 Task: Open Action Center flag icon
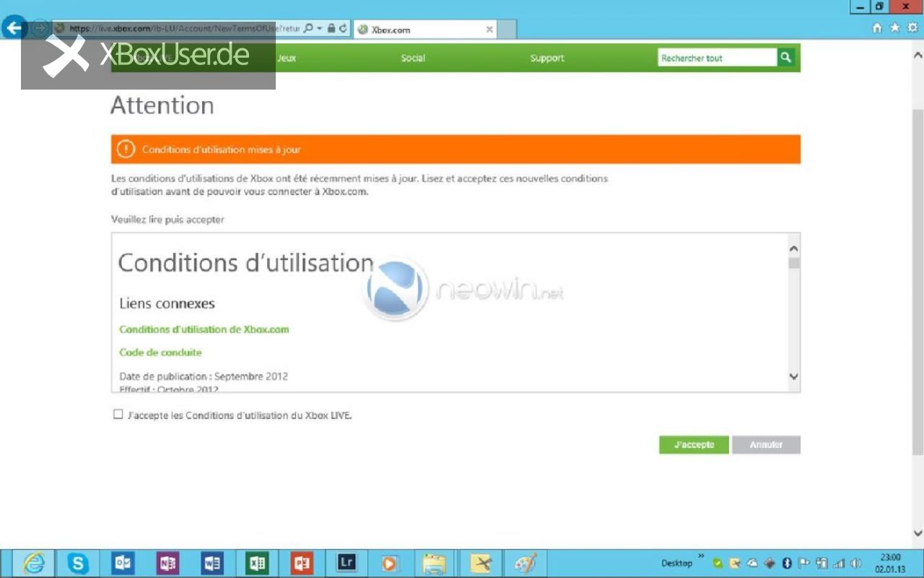[804, 563]
